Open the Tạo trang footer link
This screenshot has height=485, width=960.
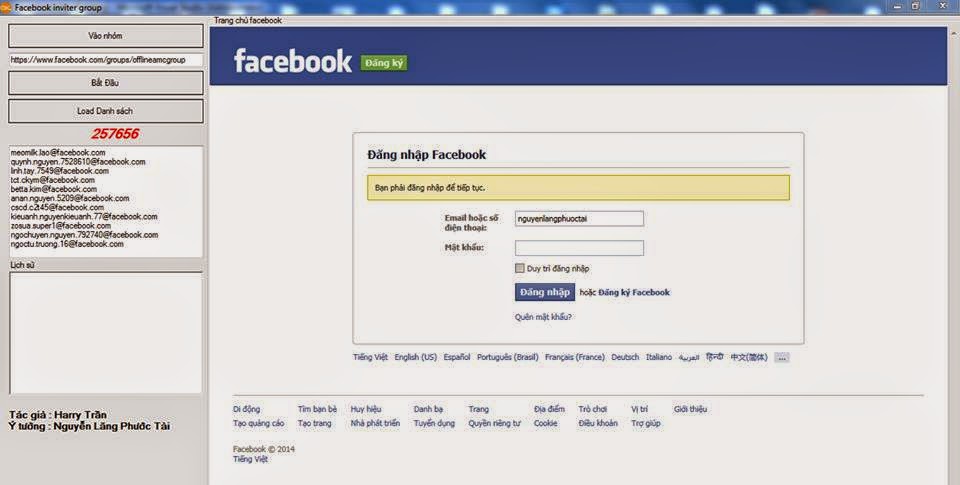[314, 423]
